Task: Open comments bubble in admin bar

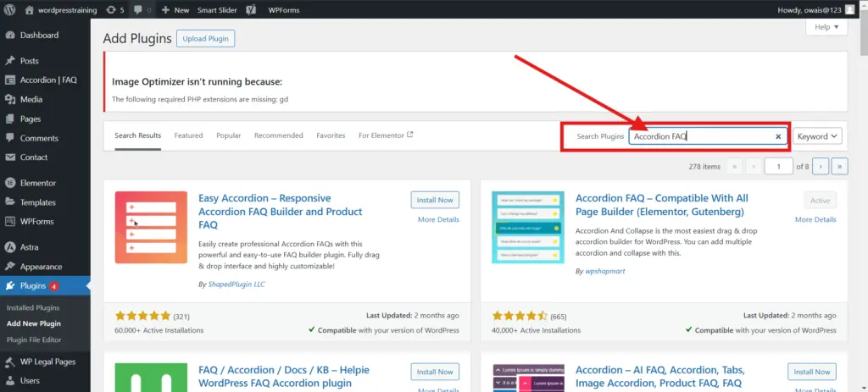Action: click(x=142, y=10)
